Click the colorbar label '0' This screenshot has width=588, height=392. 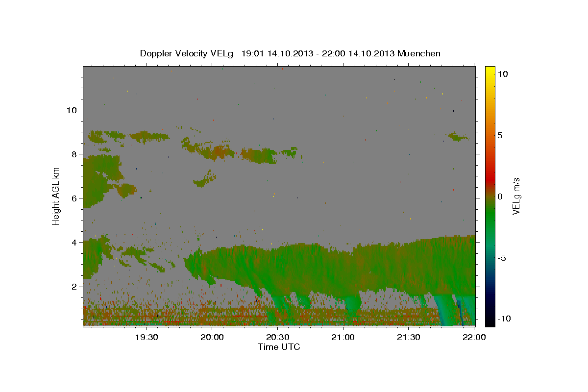point(500,196)
